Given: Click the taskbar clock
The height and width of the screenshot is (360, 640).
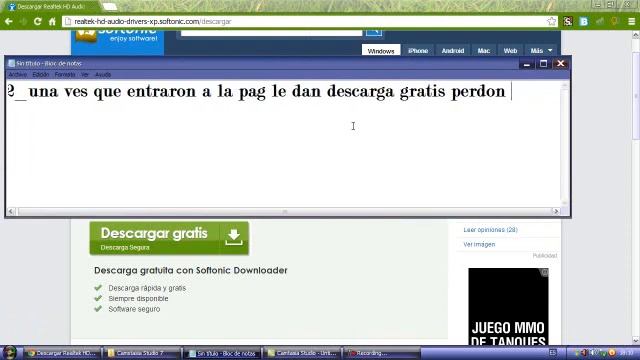Looking at the screenshot, I should (x=627, y=353).
